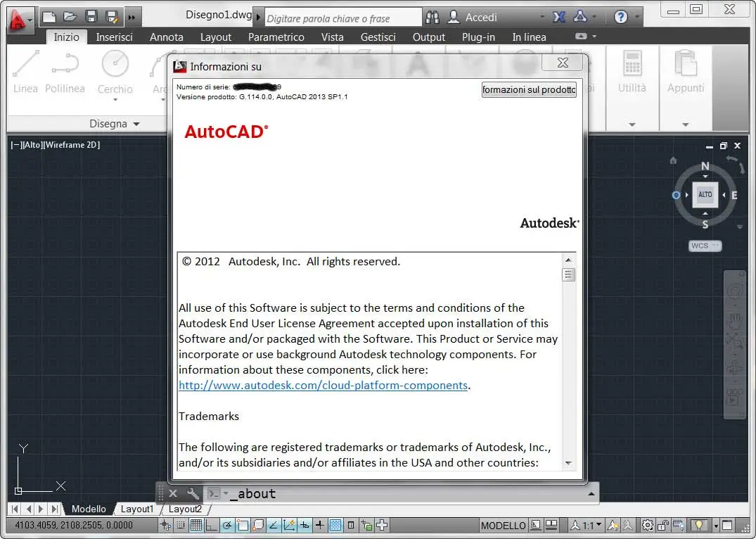Open the WCS coordinate system dropdown
The image size is (756, 539).
(x=705, y=246)
